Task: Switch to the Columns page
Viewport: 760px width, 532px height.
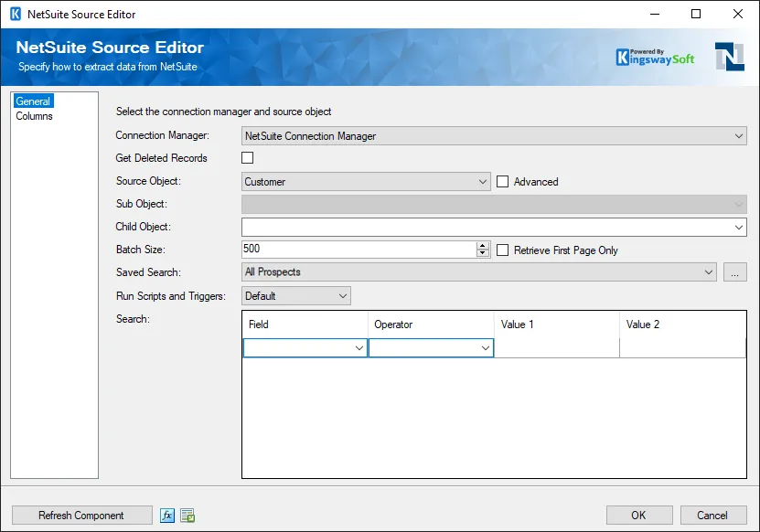Action: [34, 116]
